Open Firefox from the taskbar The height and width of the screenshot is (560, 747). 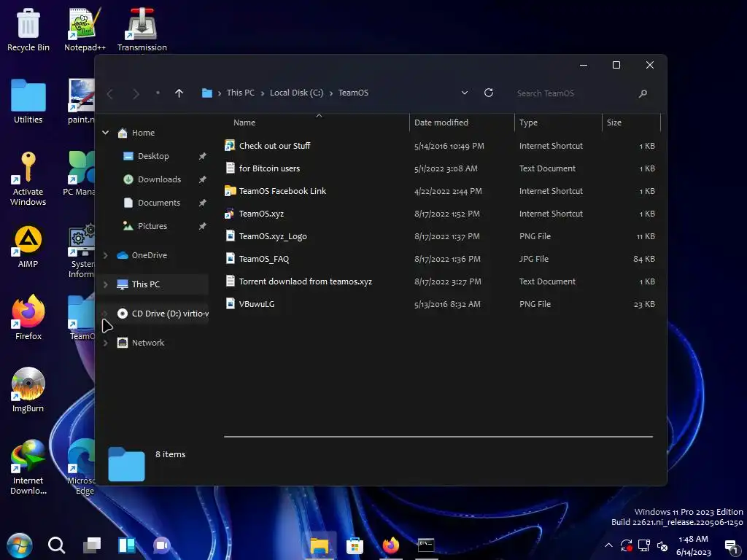[x=391, y=545]
